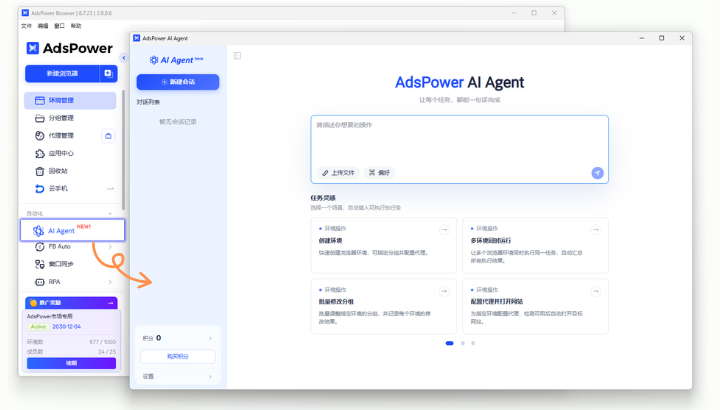
Task: Go to third carousel page dot
Action: pyautogui.click(x=473, y=343)
